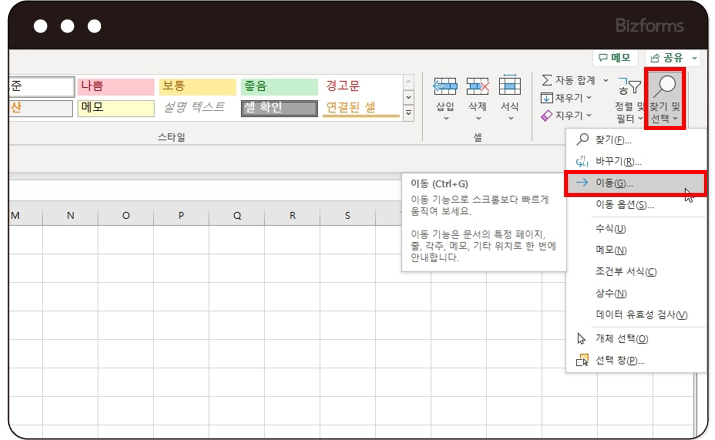
Task: Open the 자동 합계 dropdown arrow
Action: click(606, 81)
